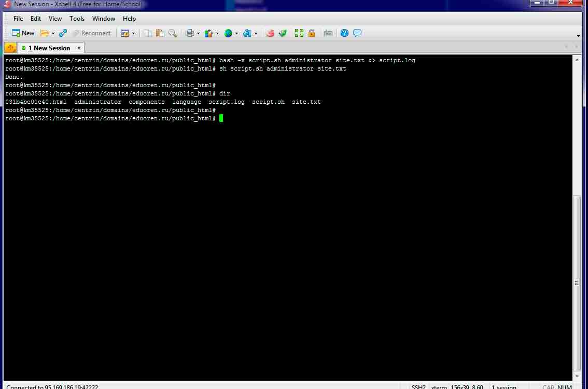Click the terminal scrollbar up arrow
Viewport: 588px width, 389px height.
click(577, 60)
